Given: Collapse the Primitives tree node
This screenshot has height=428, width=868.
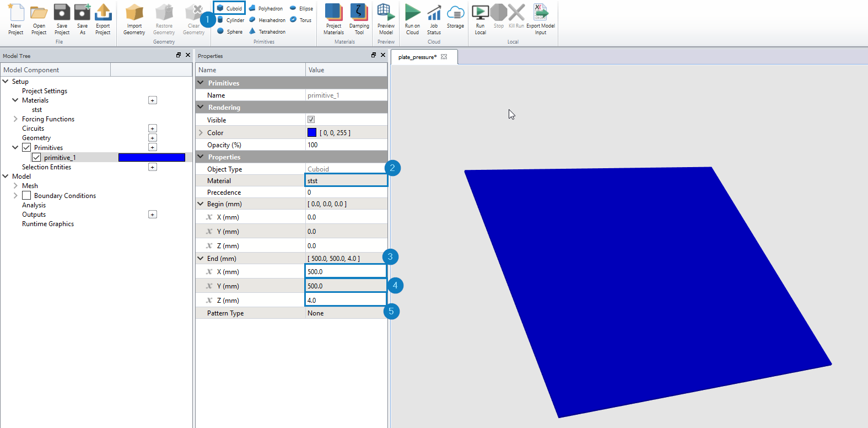Looking at the screenshot, I should 15,147.
